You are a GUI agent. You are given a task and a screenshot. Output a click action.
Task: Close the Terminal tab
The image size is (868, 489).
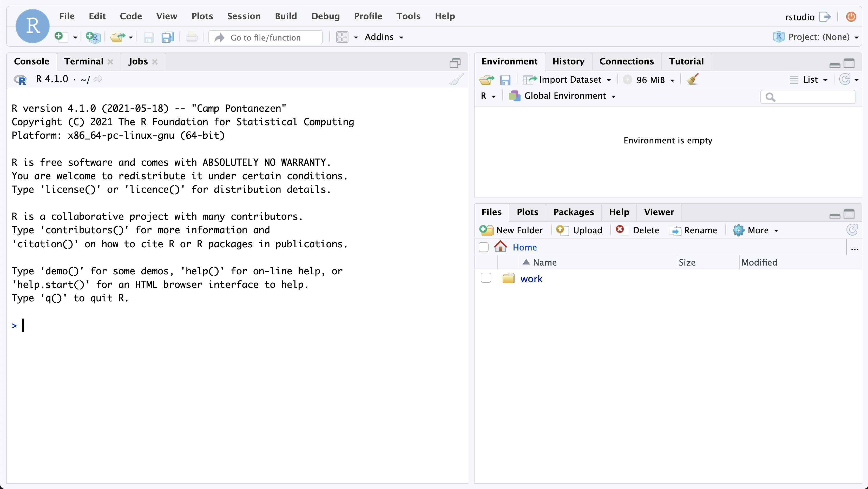110,62
